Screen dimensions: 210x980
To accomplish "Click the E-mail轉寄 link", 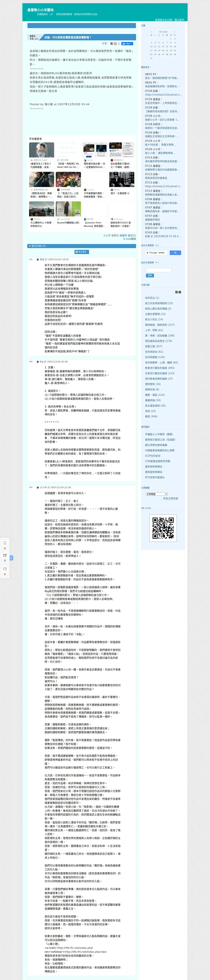I will pyautogui.click(x=130, y=239).
